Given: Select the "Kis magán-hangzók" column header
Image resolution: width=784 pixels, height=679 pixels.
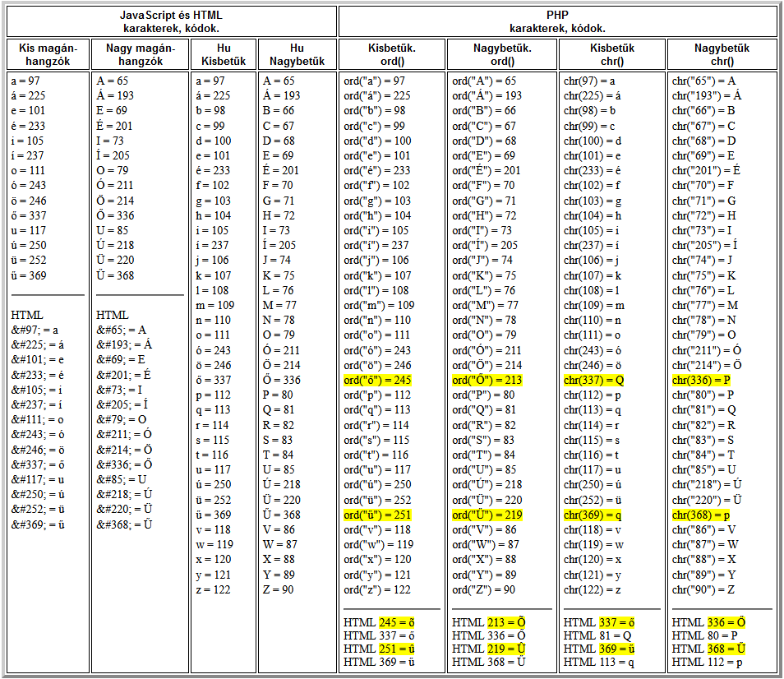Looking at the screenshot, I should (x=46, y=54).
